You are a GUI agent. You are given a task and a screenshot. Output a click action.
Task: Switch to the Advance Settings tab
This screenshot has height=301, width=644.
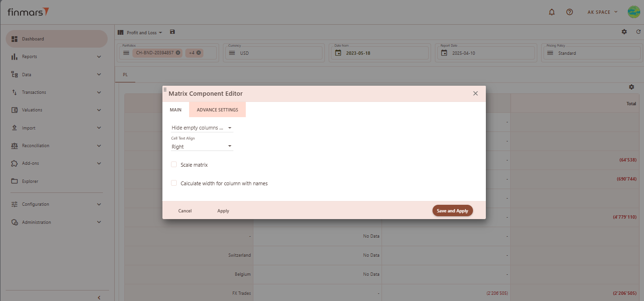coord(217,110)
